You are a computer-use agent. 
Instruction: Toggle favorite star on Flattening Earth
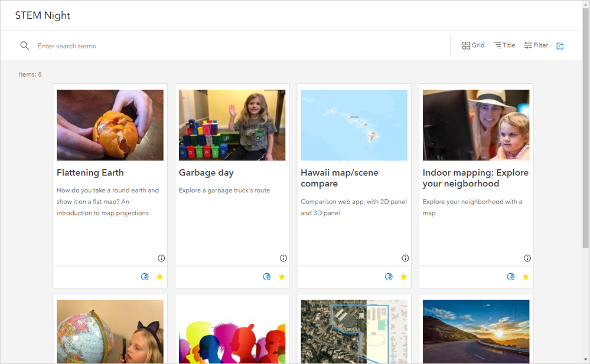[160, 277]
